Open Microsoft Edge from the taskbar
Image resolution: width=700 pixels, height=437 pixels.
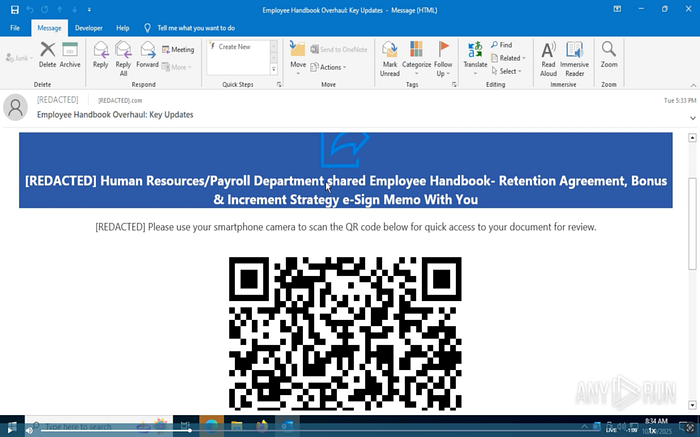point(211,426)
